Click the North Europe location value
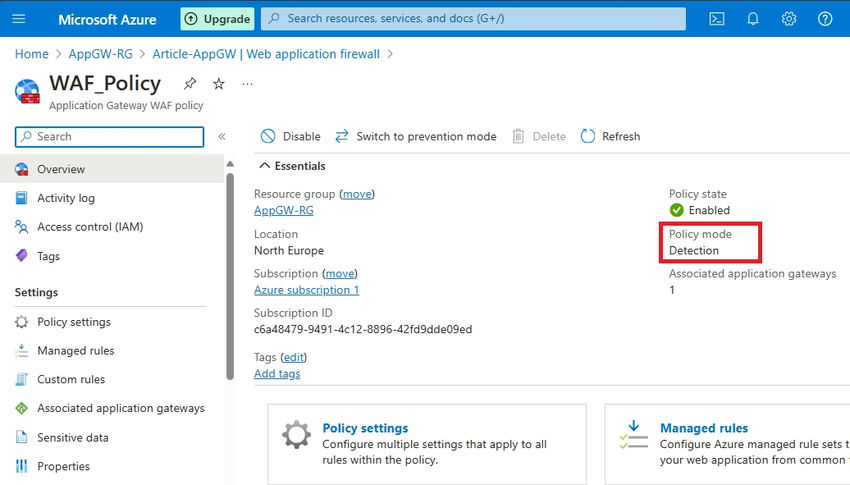This screenshot has height=485, width=850. pos(289,250)
